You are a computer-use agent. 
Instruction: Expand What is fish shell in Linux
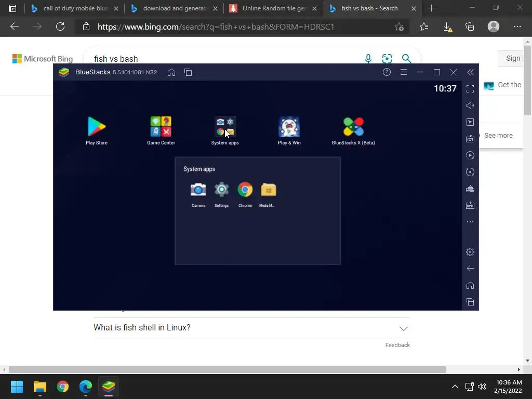click(251, 328)
